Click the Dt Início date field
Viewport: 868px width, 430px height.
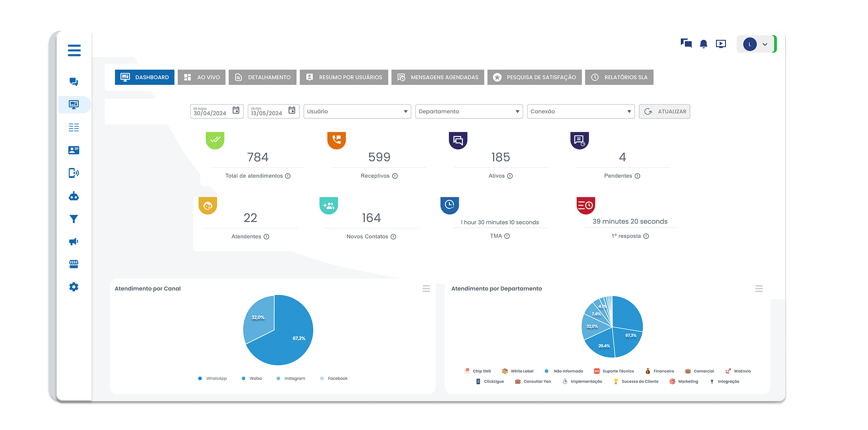[x=217, y=112]
